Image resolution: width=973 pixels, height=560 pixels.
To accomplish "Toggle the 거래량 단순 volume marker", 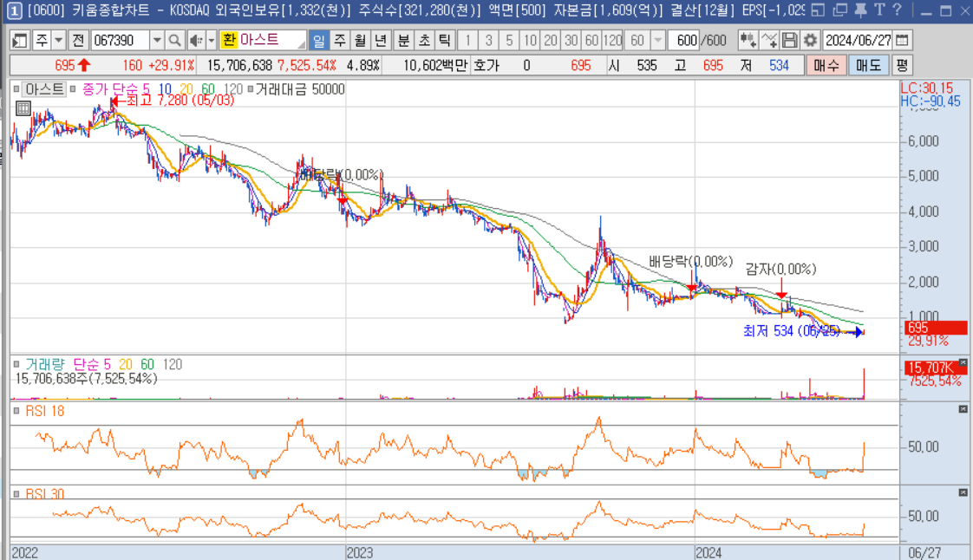I will (x=16, y=365).
